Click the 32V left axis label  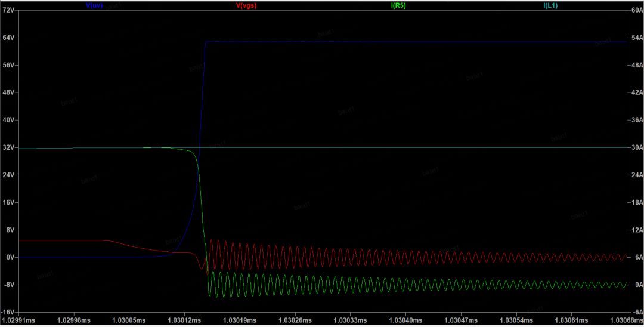pyautogui.click(x=8, y=147)
